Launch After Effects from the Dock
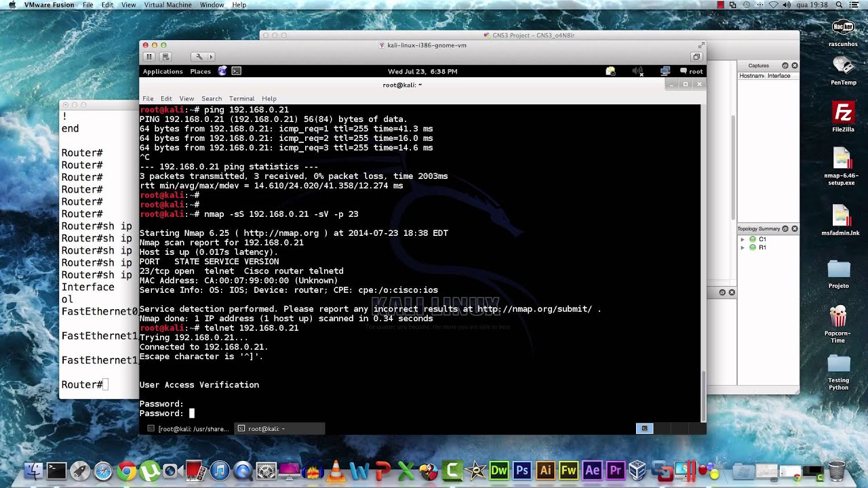 point(592,470)
